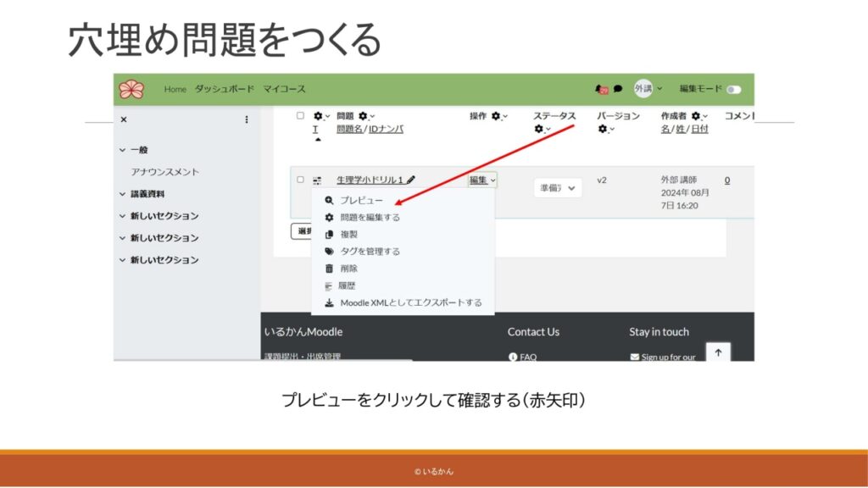The width and height of the screenshot is (868, 488).
Task: Toggle the 編集モード switch
Action: click(x=732, y=89)
